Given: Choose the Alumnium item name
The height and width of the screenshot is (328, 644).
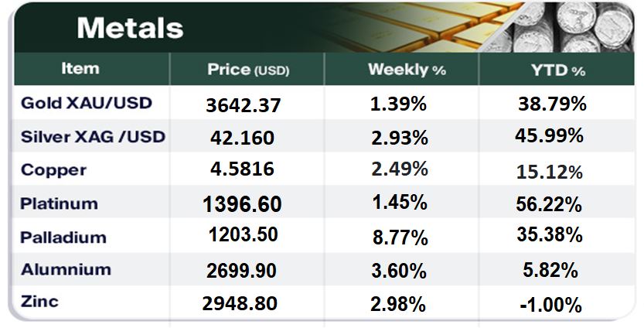Looking at the screenshot, I should point(66,270).
